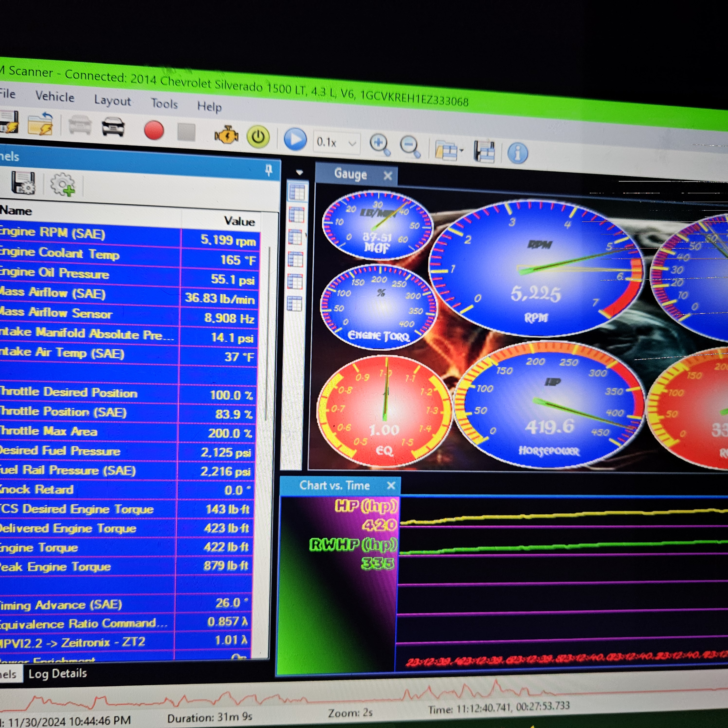Click the green power controls icon
Image resolution: width=728 pixels, height=728 pixels.
[258, 137]
